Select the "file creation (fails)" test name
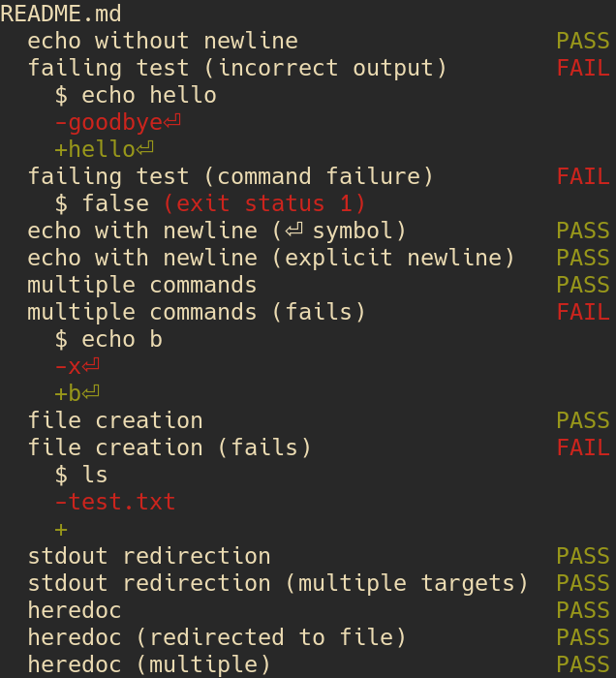The width and height of the screenshot is (616, 678). tap(169, 447)
